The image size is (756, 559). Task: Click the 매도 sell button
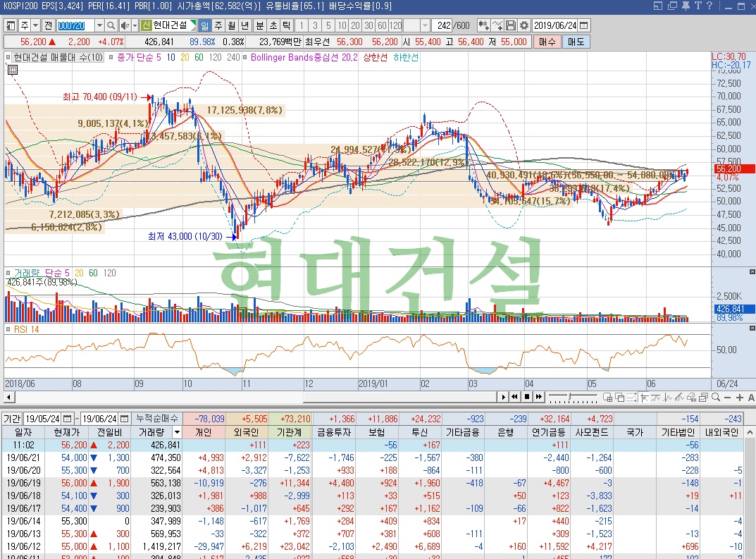576,42
